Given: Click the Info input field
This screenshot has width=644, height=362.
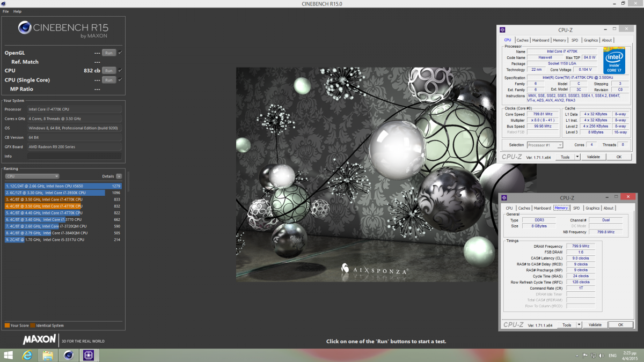Looking at the screenshot, I should point(75,157).
